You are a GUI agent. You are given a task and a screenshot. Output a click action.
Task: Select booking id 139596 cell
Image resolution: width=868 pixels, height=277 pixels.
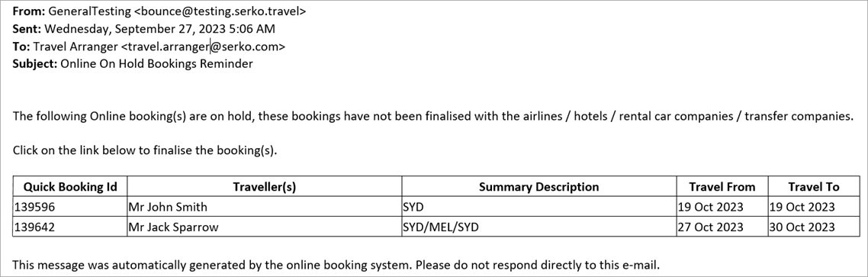69,207
